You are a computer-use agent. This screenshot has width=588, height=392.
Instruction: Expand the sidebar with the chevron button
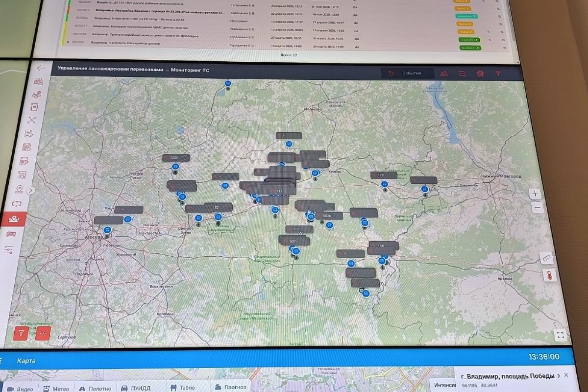tap(30, 191)
